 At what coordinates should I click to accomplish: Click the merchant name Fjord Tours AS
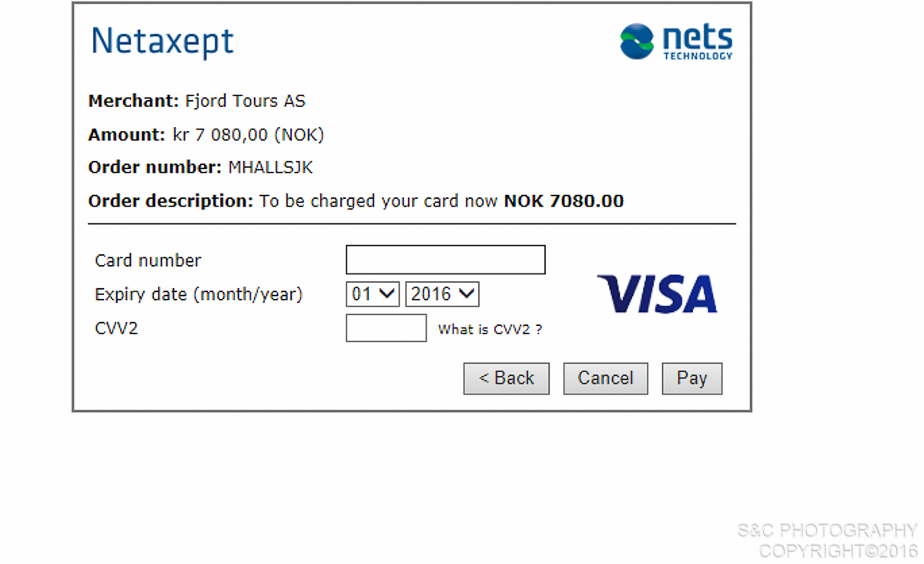tap(245, 101)
